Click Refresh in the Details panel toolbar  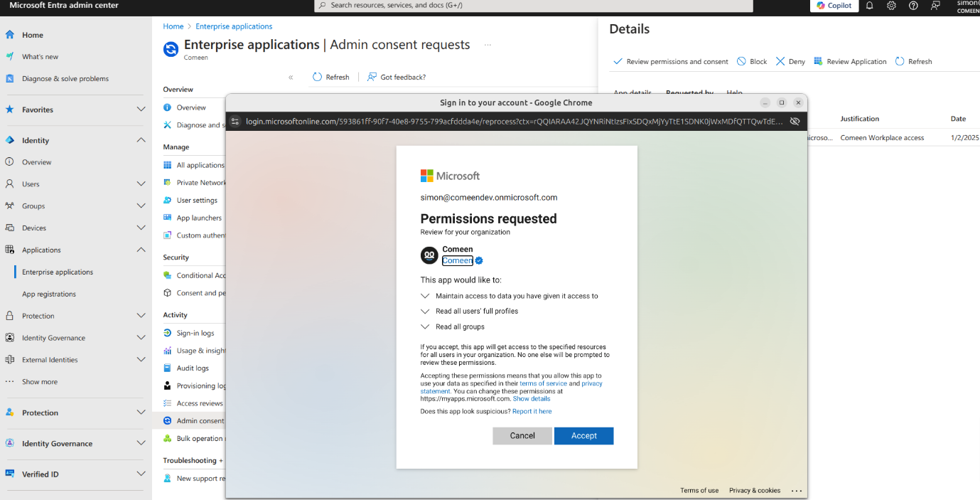tap(913, 62)
